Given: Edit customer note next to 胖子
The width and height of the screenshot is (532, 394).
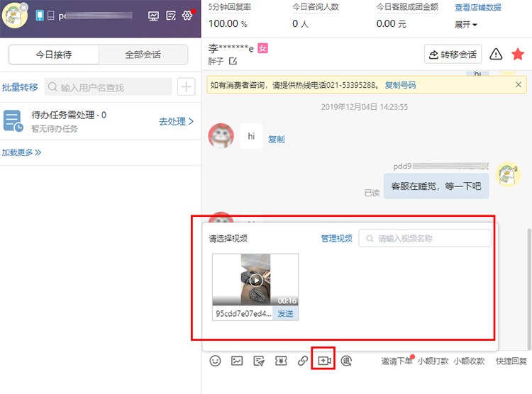Looking at the screenshot, I should point(233,61).
